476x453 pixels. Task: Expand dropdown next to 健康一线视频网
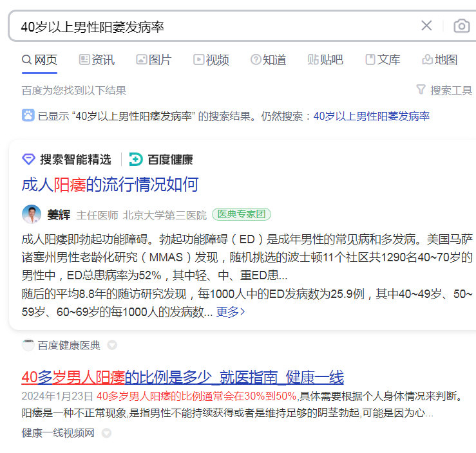(106, 434)
